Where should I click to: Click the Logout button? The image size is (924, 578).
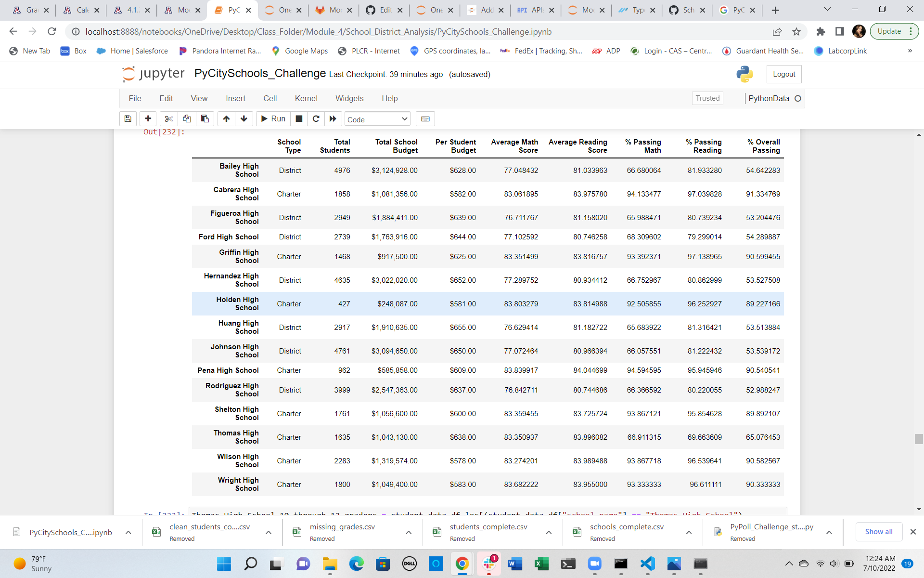[783, 74]
